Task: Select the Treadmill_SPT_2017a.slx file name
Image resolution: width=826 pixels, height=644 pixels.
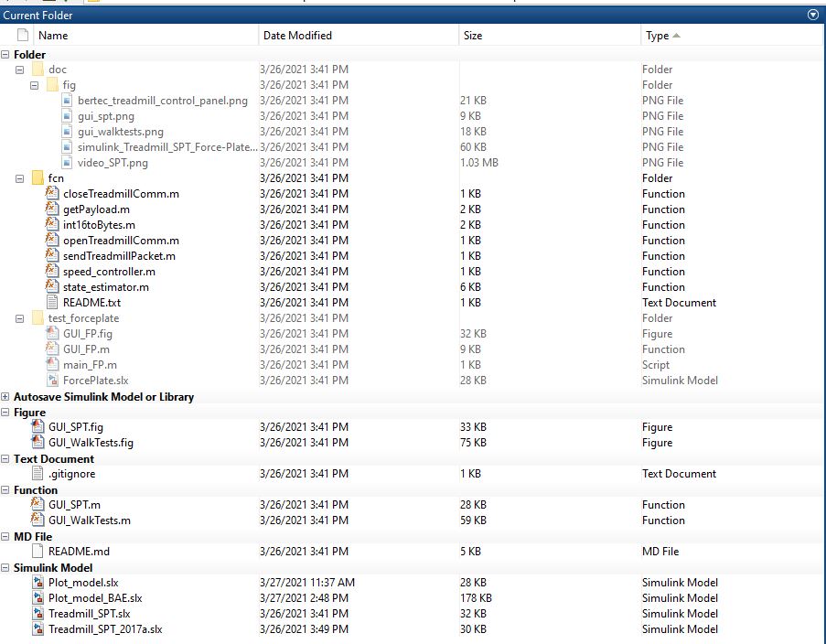Action: (x=105, y=629)
